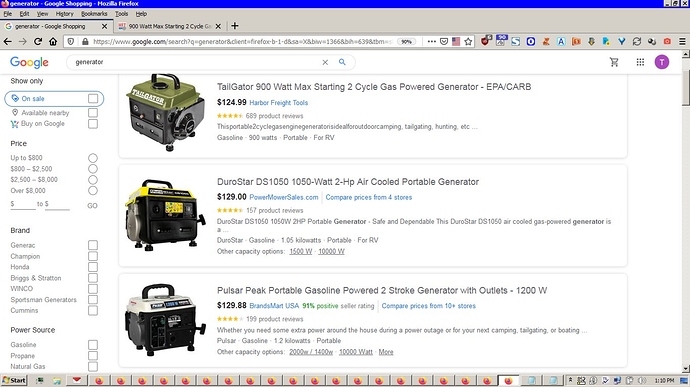Open the Harbor Freight Tools seller link
Screen dimensions: 690x387
tap(279, 103)
